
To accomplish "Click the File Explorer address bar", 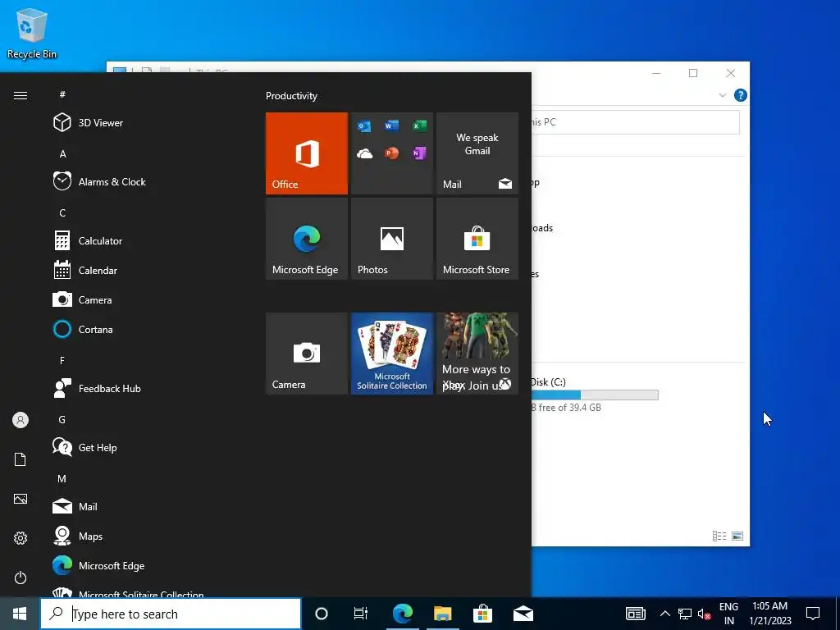I will [636, 122].
